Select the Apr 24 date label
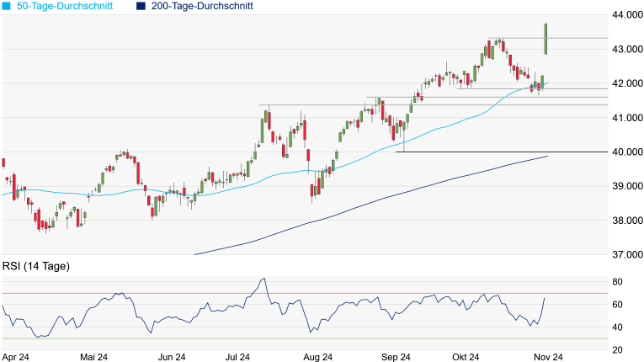This screenshot has width=644, height=362. pyautogui.click(x=19, y=357)
